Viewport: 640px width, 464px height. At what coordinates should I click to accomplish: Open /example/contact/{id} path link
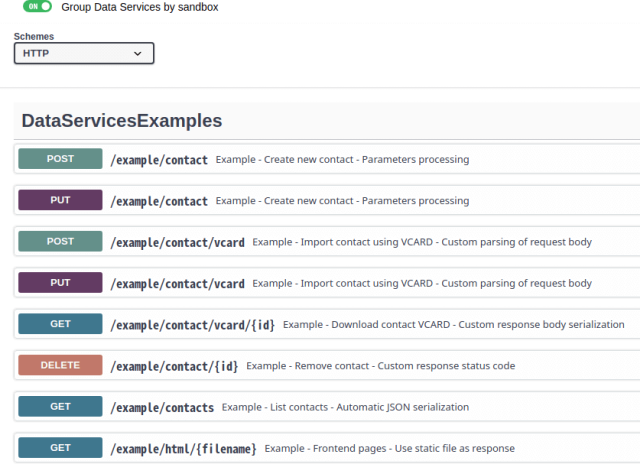[x=174, y=366]
